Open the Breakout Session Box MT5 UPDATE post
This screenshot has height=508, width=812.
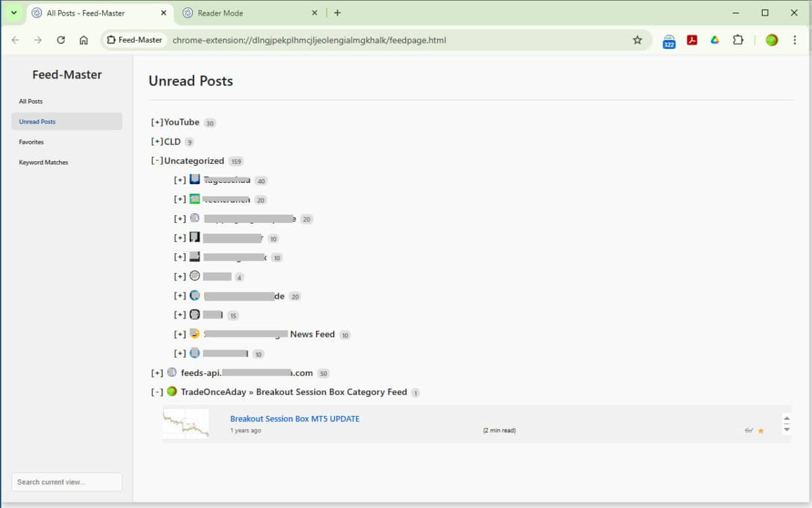pos(294,419)
